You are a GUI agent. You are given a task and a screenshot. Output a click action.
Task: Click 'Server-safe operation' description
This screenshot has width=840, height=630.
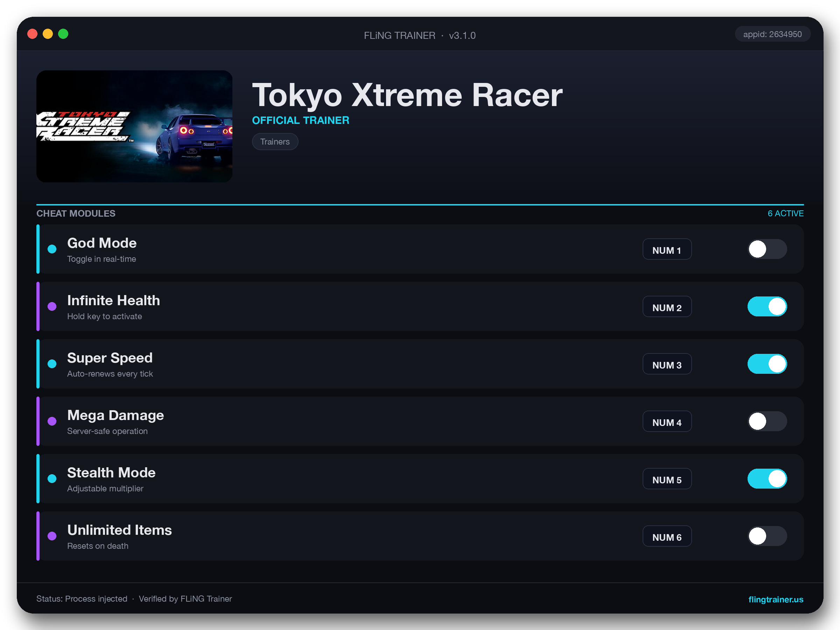(107, 431)
